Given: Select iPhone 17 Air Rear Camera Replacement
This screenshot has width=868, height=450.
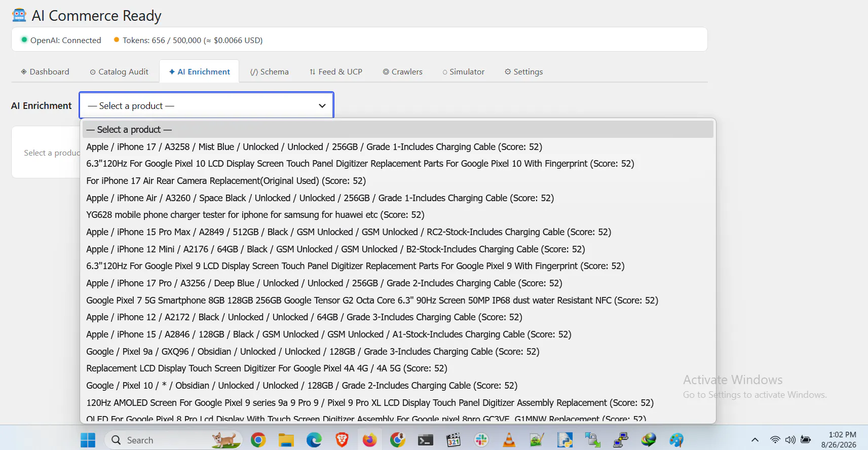Looking at the screenshot, I should [398, 180].
